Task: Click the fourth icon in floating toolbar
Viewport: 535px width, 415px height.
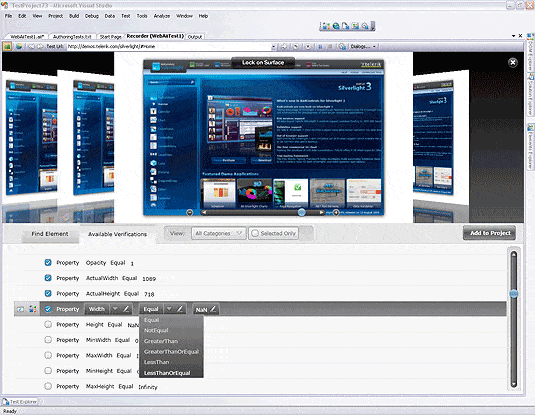Action: (355, 26)
